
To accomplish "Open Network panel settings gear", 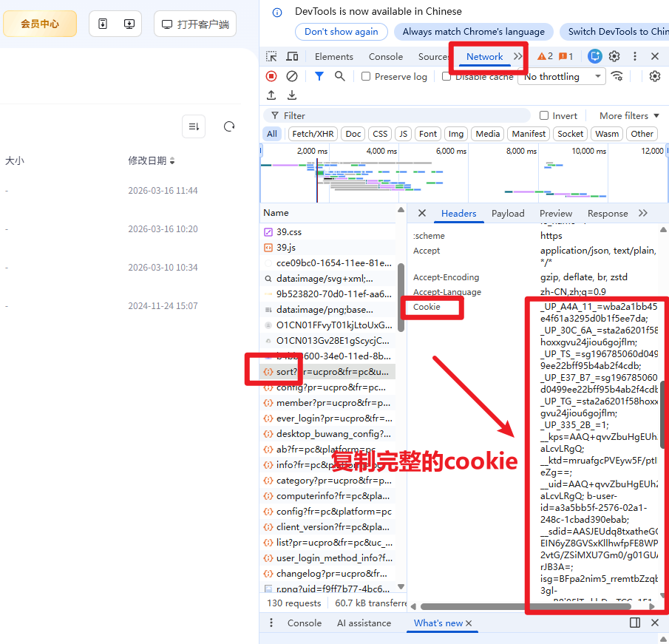I will click(x=654, y=76).
